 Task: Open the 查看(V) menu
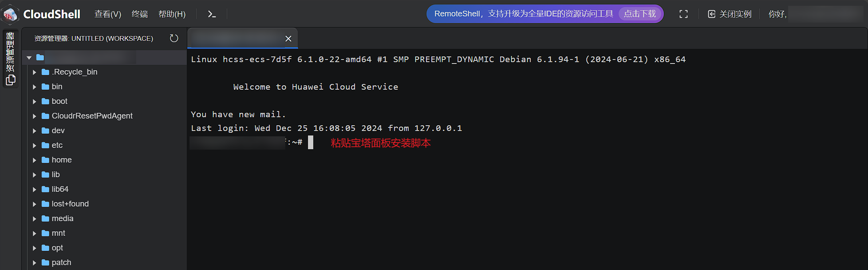[x=108, y=14]
